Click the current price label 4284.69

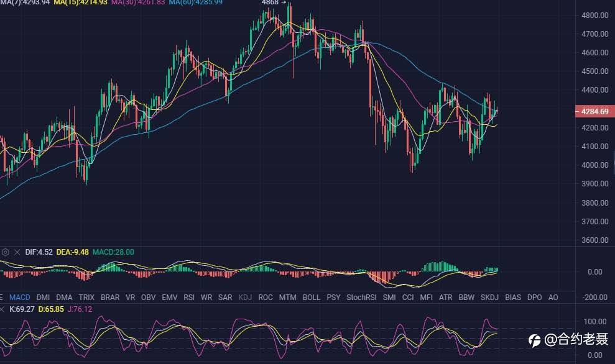click(594, 112)
